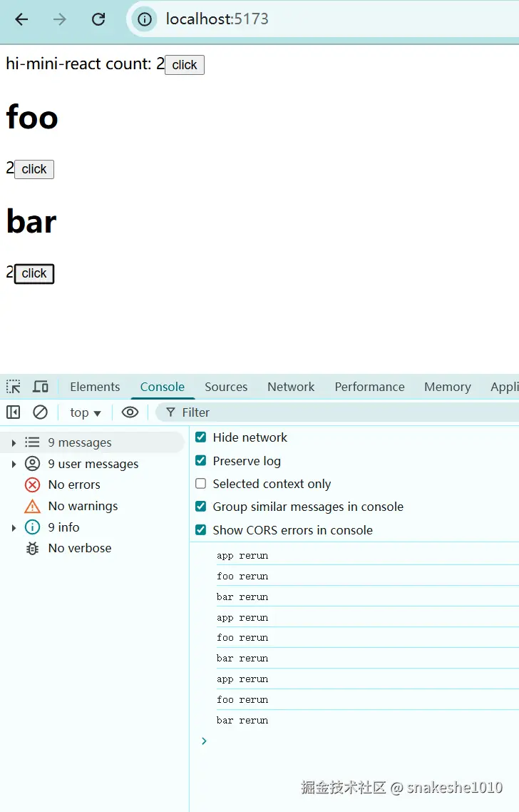The image size is (519, 812).
Task: Create live expression with eye icon
Action: [x=130, y=412]
